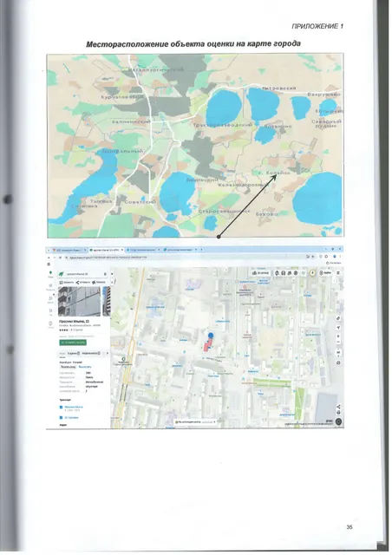Open a new browser tab with plus
This screenshot has width=392, height=555.
(201, 250)
